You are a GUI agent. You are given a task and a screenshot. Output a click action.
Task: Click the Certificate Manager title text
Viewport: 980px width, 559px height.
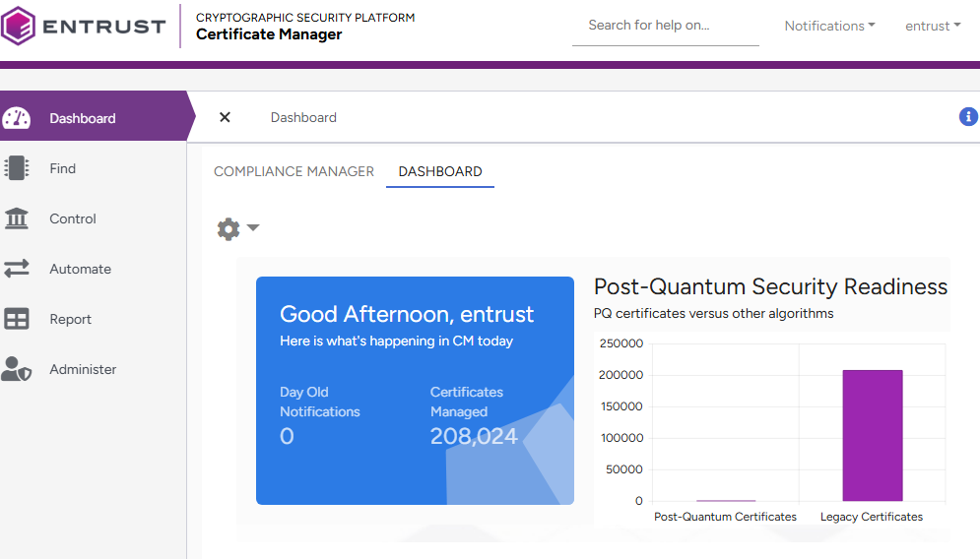click(x=269, y=34)
